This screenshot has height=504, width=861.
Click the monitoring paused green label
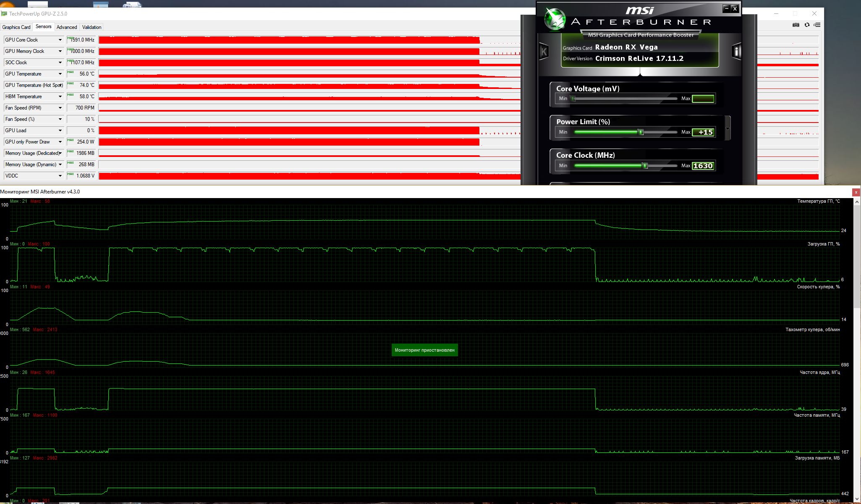coord(424,350)
